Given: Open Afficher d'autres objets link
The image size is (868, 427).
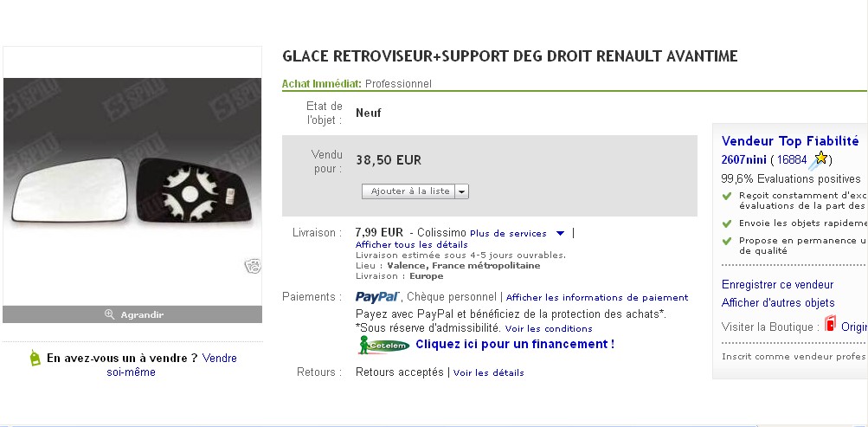Looking at the screenshot, I should pos(778,303).
